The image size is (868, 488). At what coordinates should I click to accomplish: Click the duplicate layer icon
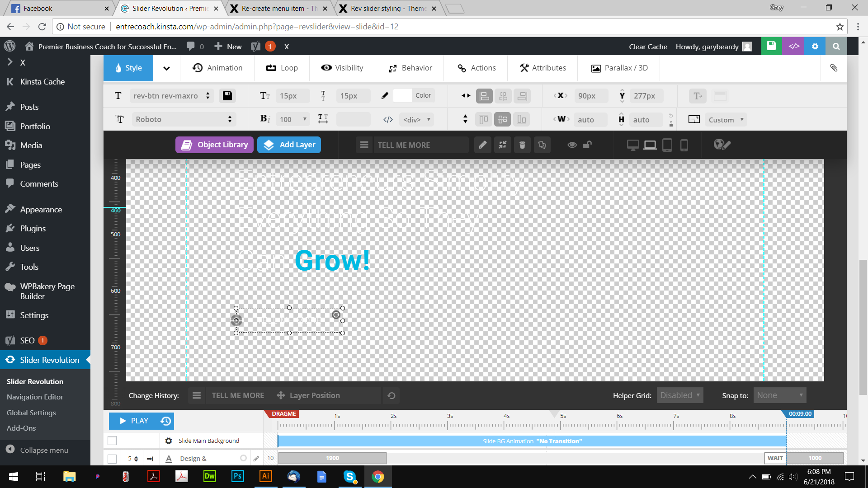pyautogui.click(x=542, y=145)
